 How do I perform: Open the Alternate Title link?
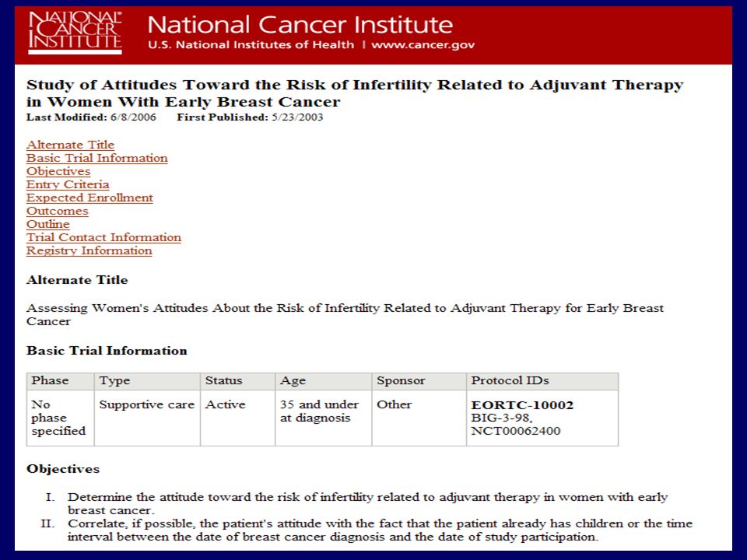(71, 145)
